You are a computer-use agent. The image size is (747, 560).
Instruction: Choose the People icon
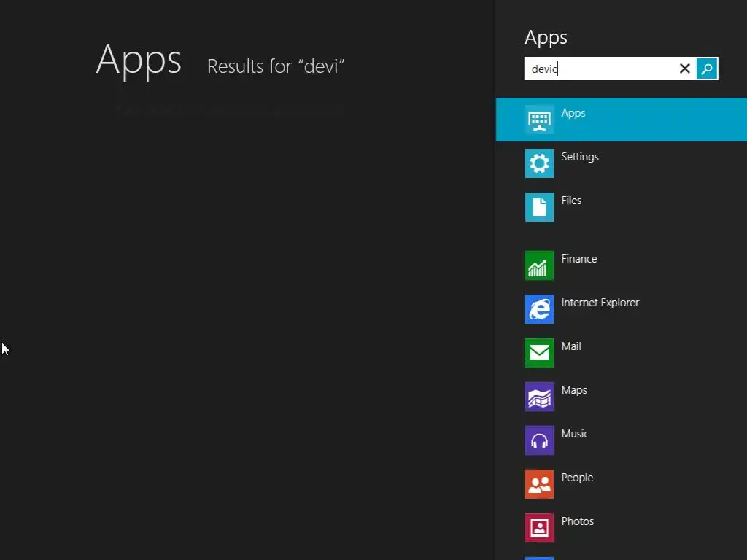[539, 484]
